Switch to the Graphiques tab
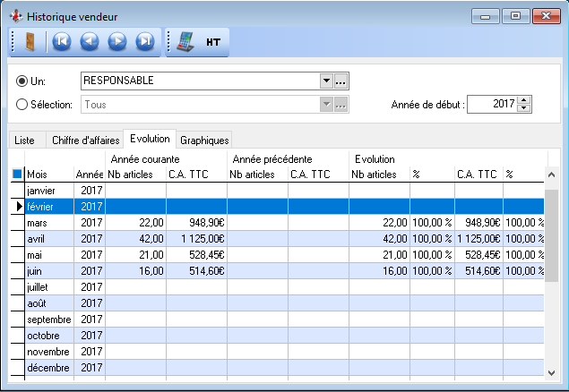569x392 pixels. pos(204,140)
